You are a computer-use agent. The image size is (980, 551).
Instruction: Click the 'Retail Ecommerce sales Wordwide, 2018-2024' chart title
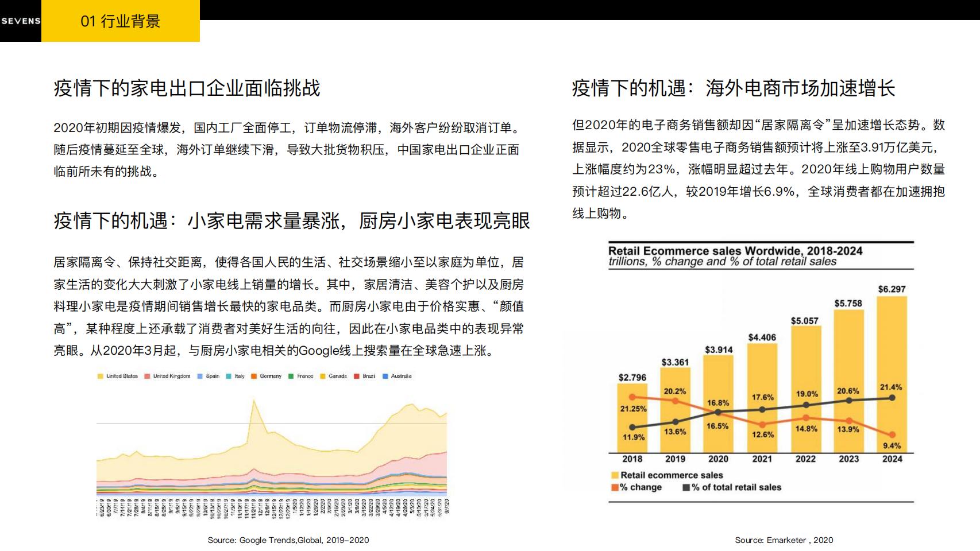pos(735,251)
